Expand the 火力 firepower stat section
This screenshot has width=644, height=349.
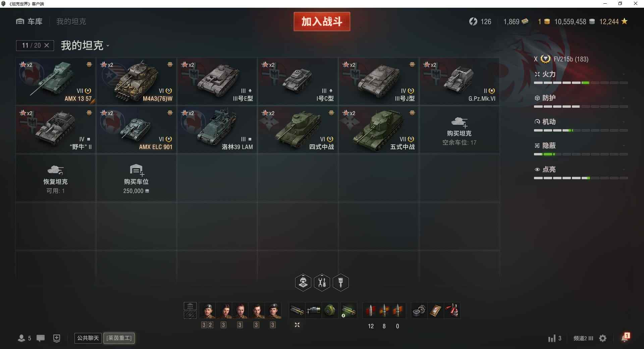pos(581,74)
